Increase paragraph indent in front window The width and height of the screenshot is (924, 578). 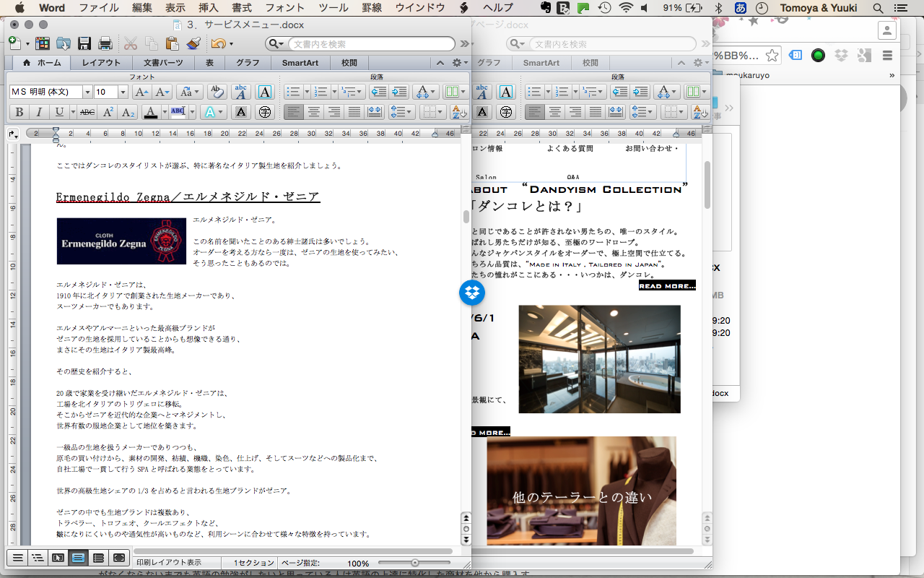coord(399,92)
